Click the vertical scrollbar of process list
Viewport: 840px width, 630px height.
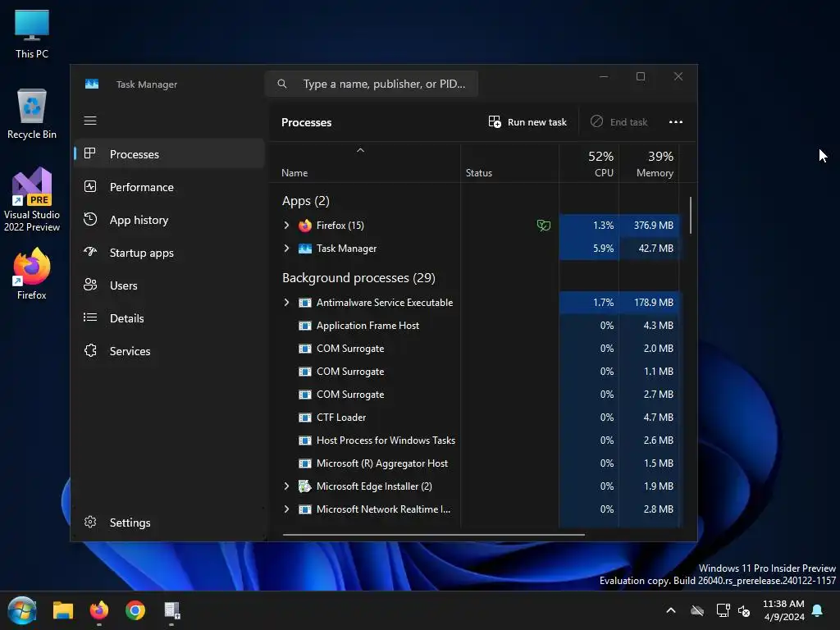coord(691,216)
